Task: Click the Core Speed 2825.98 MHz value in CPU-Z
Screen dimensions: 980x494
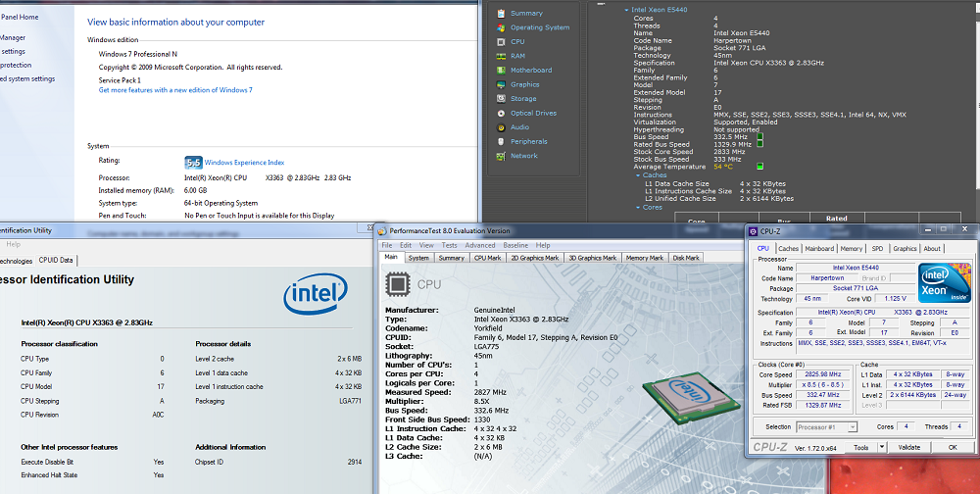Action: coord(825,374)
